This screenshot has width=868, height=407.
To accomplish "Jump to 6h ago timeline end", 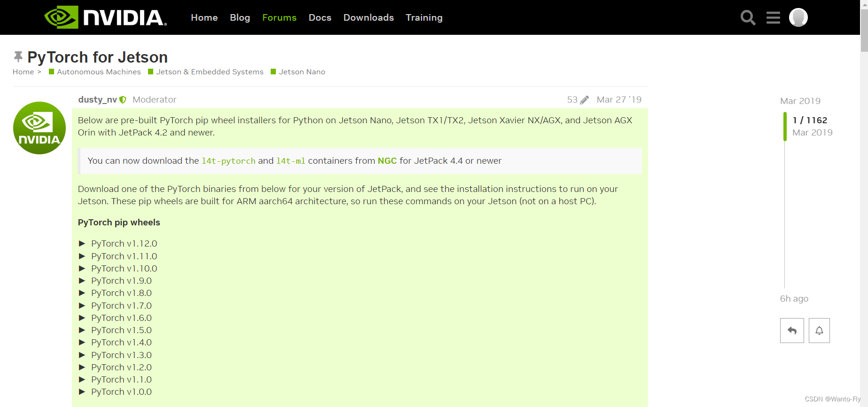I will [x=794, y=299].
